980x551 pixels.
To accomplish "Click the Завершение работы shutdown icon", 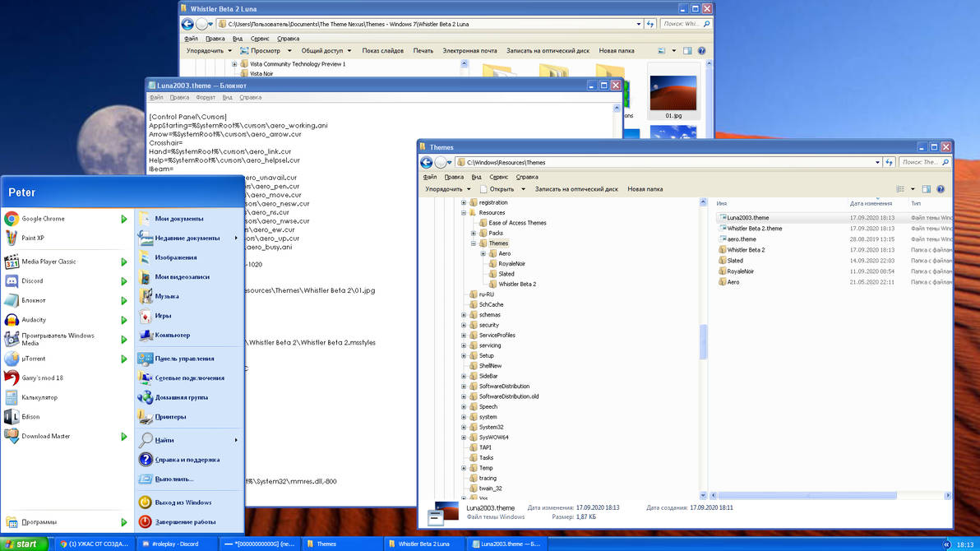I will point(146,521).
